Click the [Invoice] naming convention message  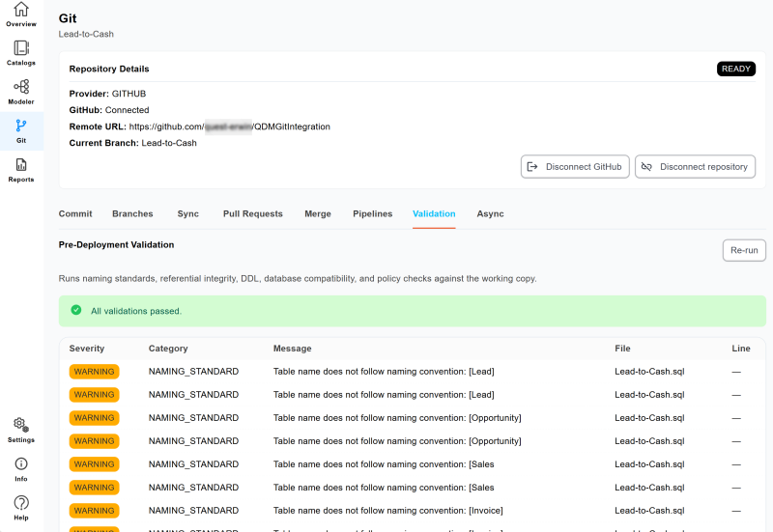388,511
